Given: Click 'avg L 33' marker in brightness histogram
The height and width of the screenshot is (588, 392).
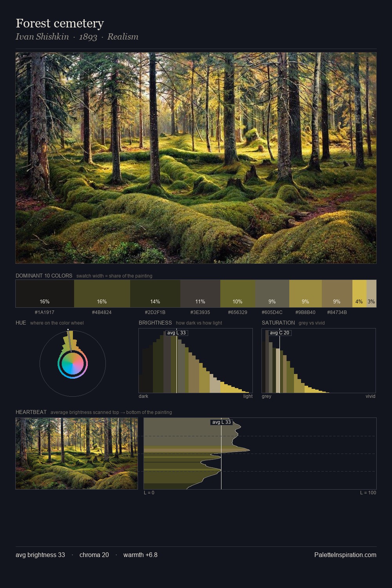Looking at the screenshot, I should 176,333.
